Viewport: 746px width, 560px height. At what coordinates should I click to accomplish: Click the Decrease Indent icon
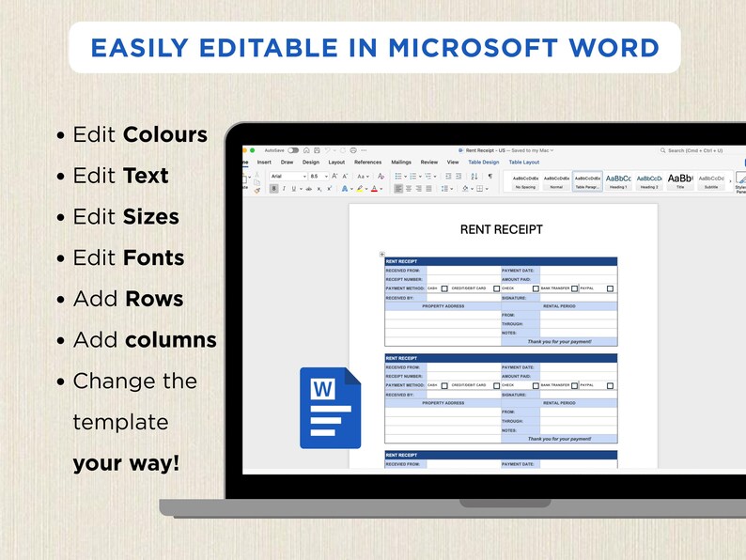[x=449, y=176]
